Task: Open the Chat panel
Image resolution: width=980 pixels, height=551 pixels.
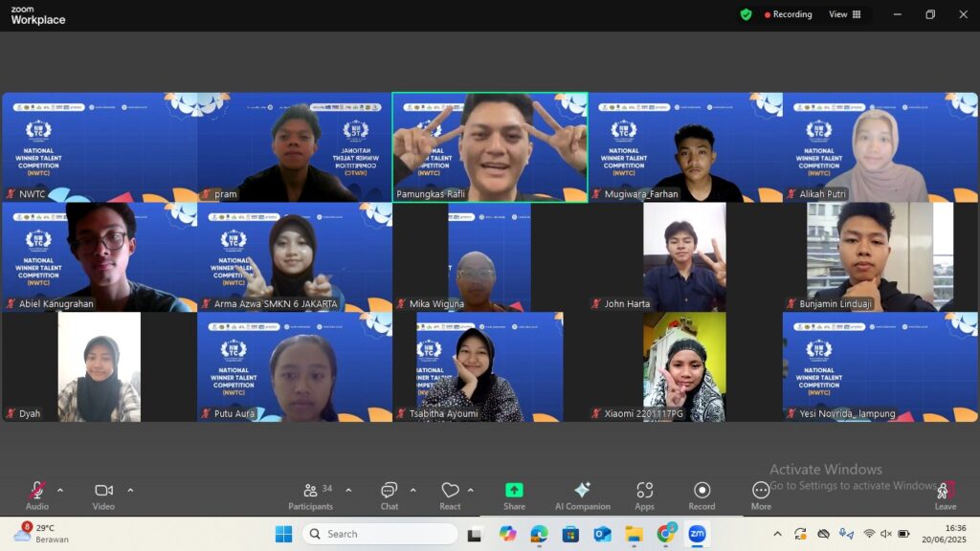Action: tap(390, 496)
